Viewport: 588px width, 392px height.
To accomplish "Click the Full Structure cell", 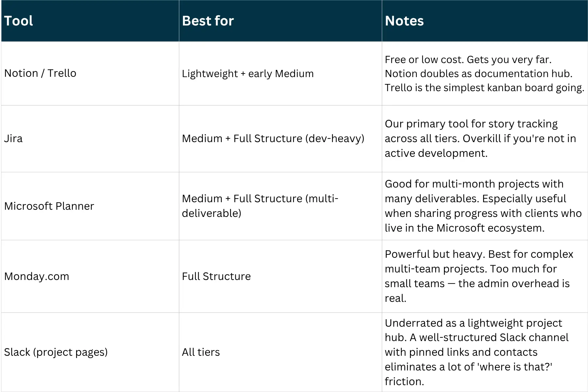I will pos(280,276).
